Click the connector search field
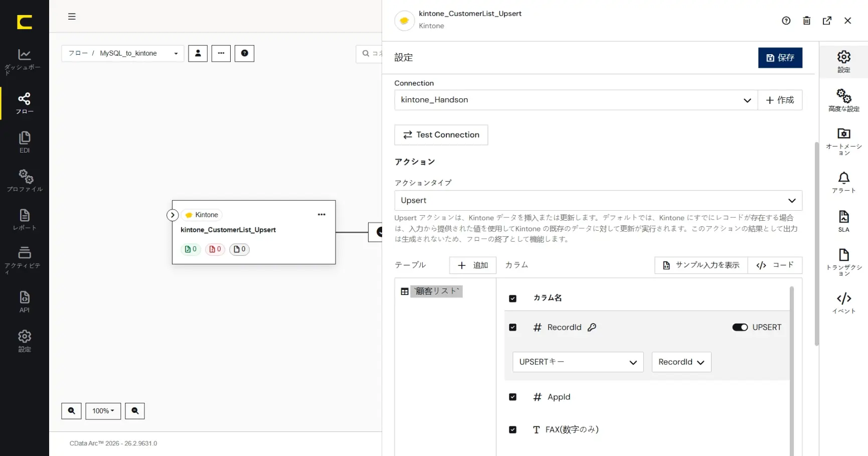Screen dimensions: 868x456 370,54
